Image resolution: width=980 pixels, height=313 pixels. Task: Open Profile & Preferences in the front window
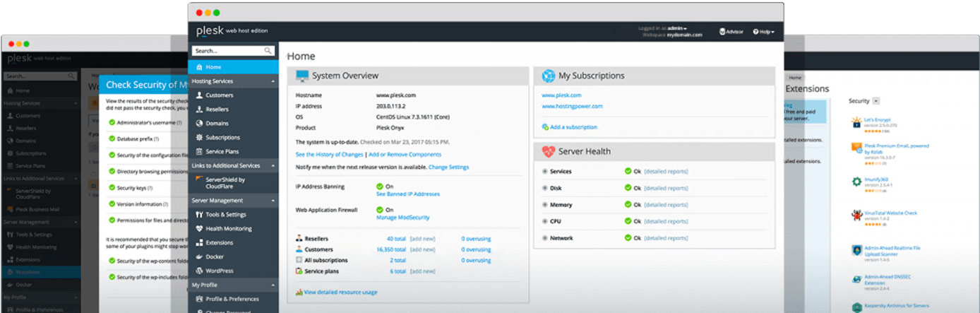click(x=232, y=299)
